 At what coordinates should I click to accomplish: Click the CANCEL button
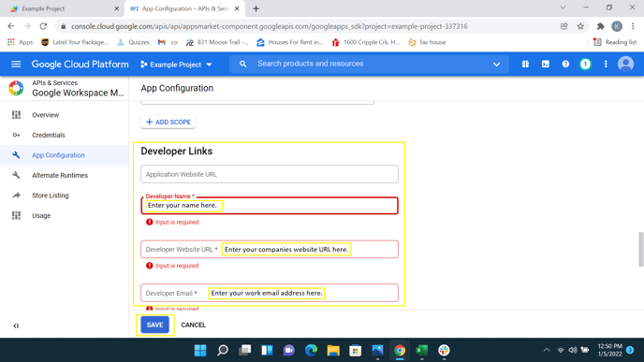[194, 325]
